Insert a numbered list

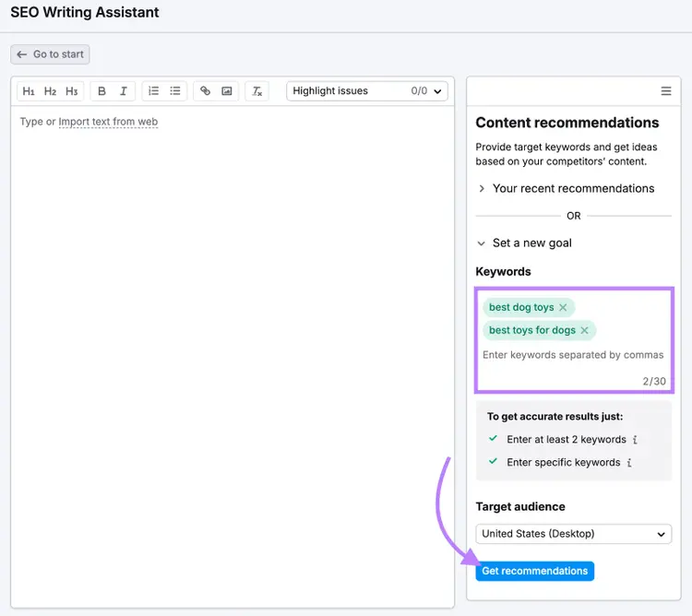[153, 91]
